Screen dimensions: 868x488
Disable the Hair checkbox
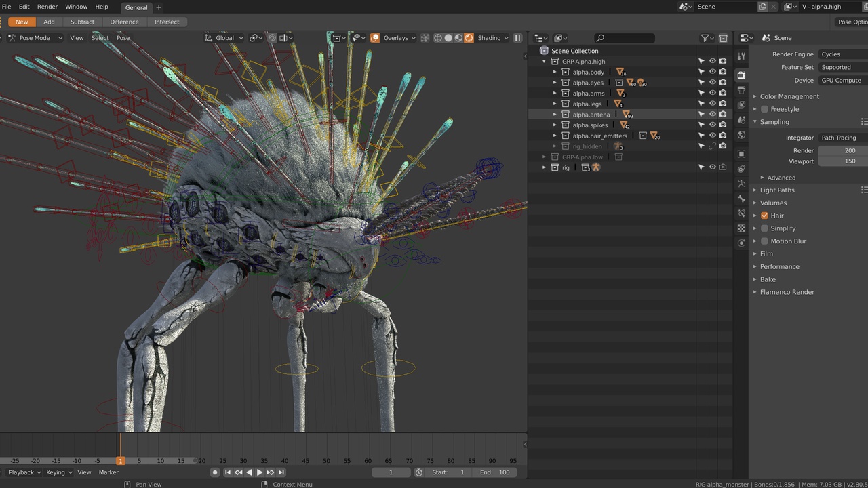[764, 216]
